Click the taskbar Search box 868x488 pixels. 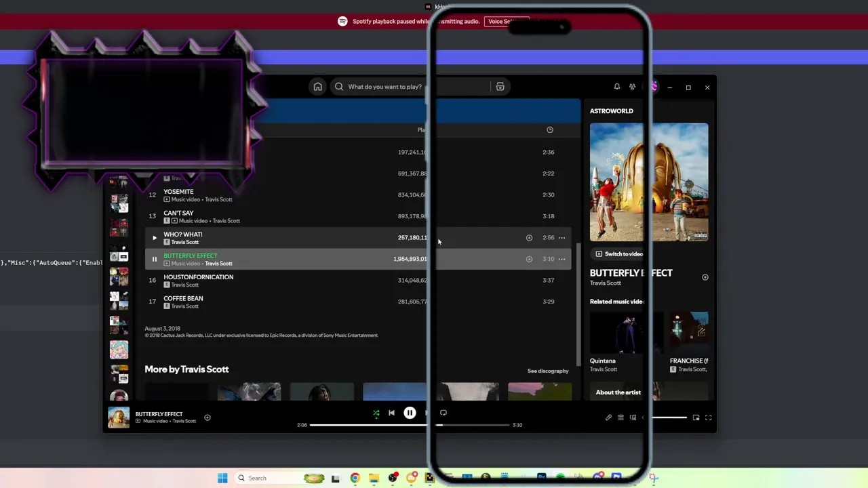[281, 479]
